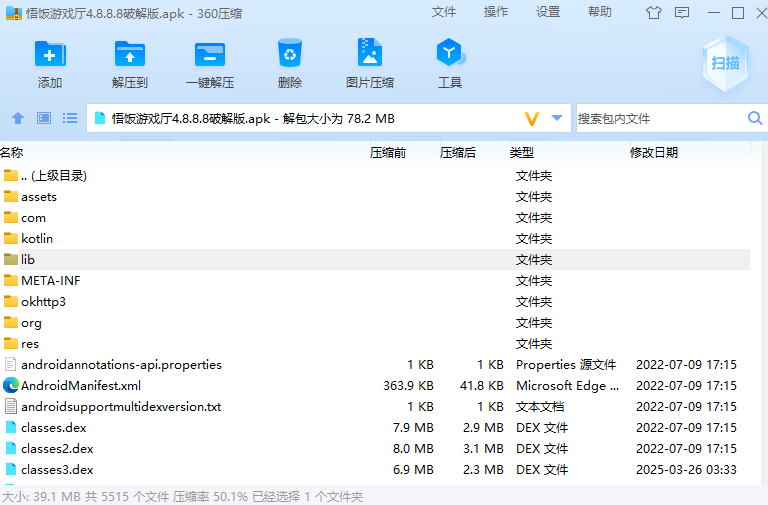Select the lib folder
This screenshot has height=505, width=768.
(375, 260)
